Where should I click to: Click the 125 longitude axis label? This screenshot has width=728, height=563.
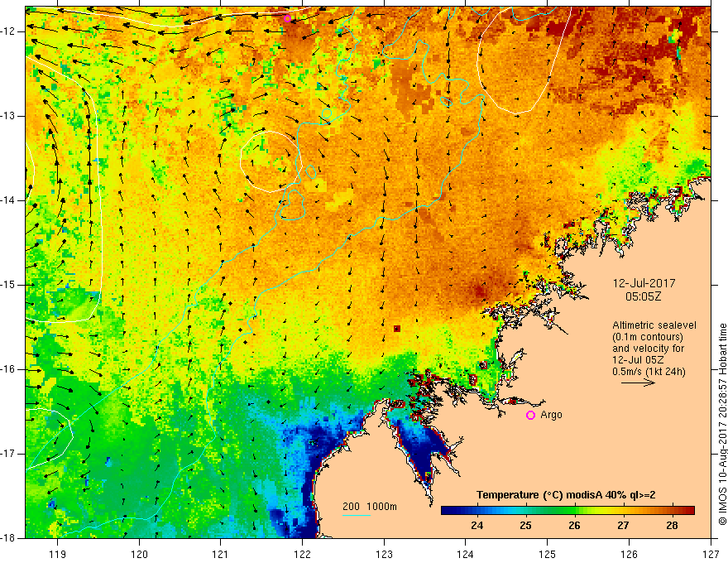548,554
